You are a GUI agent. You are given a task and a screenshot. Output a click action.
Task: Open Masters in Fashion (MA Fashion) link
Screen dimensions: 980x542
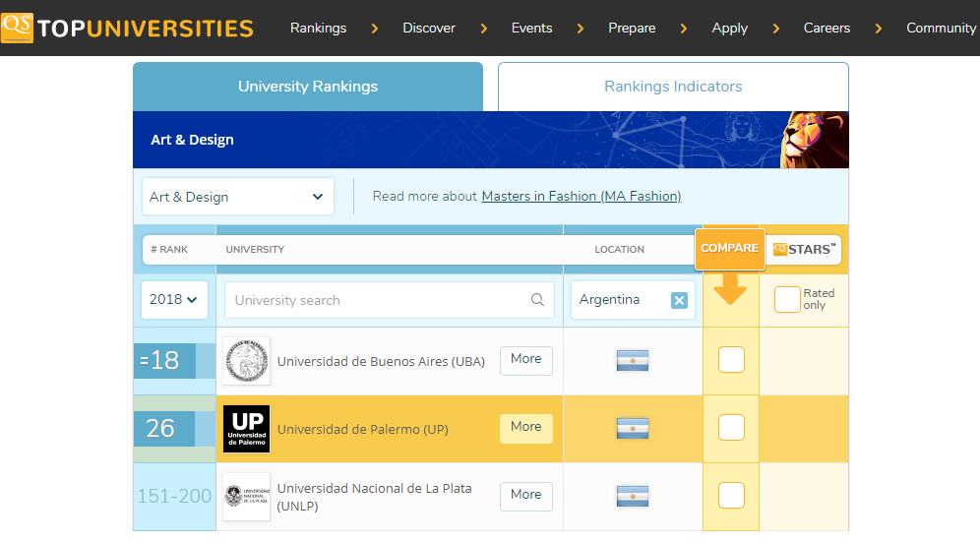[x=582, y=197]
